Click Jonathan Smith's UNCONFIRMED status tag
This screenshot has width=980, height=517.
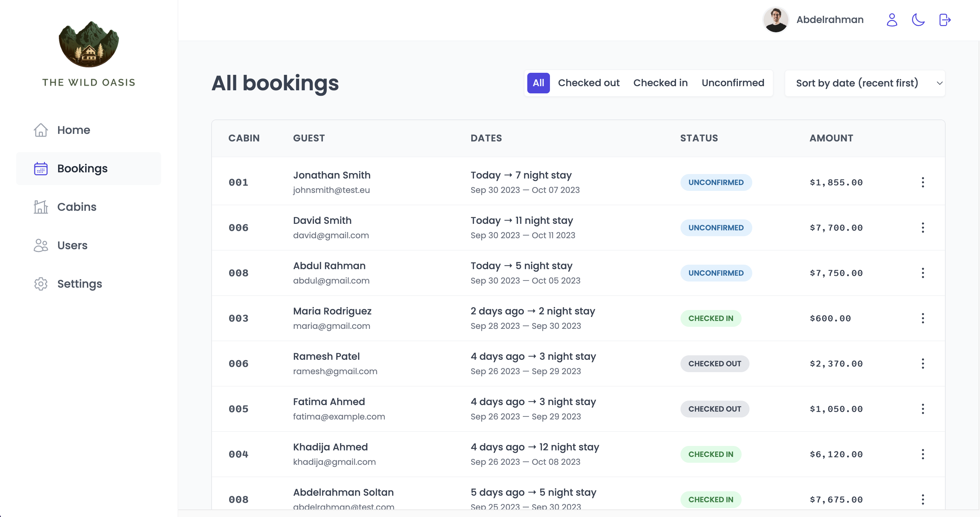[716, 183]
